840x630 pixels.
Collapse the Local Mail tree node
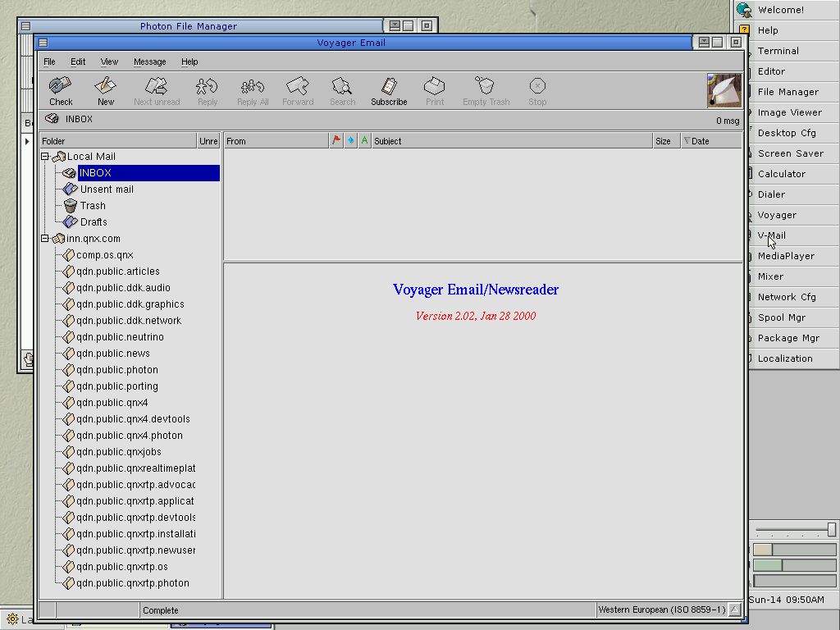click(46, 157)
